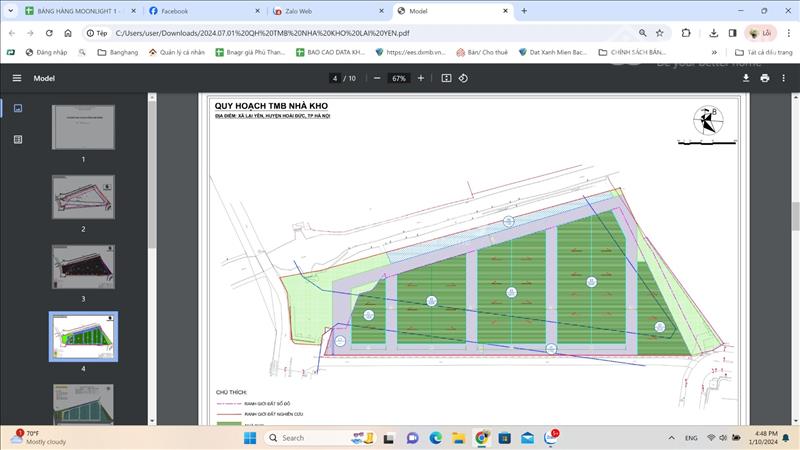Open a new browser tab

pyautogui.click(x=524, y=11)
